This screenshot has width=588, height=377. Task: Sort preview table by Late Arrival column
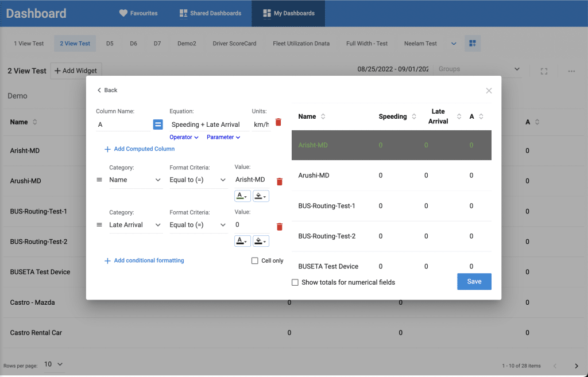click(x=459, y=116)
